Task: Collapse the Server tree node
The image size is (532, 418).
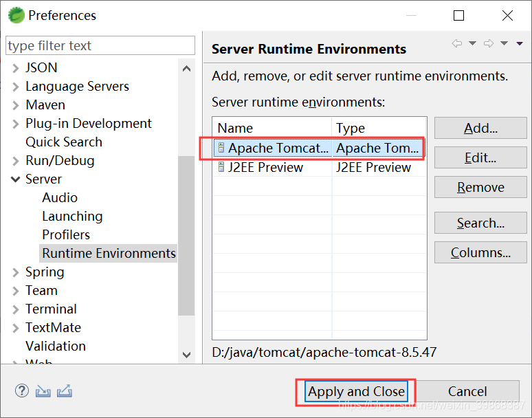Action: click(15, 179)
